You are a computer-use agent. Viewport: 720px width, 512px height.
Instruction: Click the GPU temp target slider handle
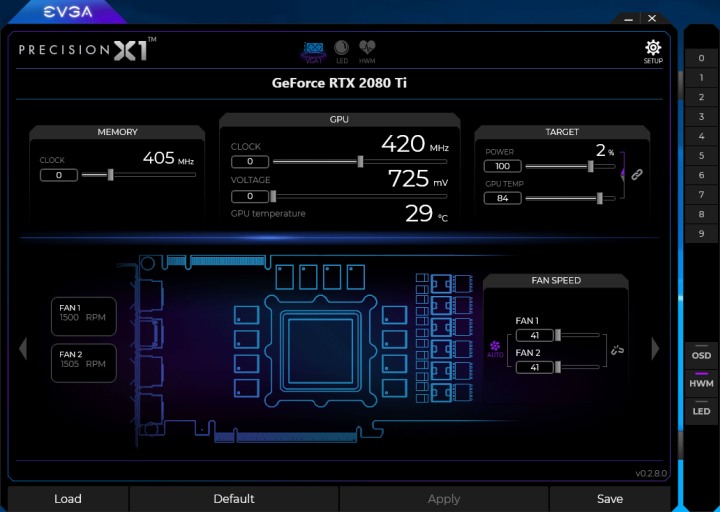pyautogui.click(x=600, y=198)
